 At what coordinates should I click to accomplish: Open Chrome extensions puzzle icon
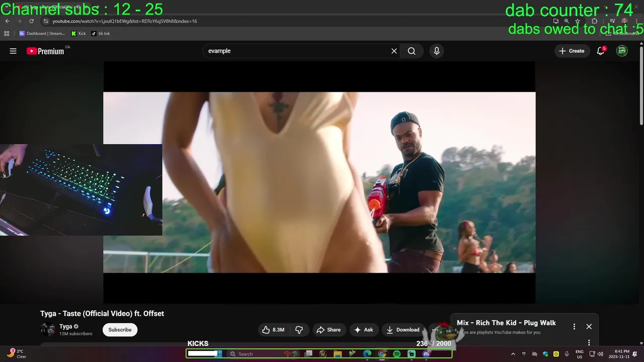594,21
